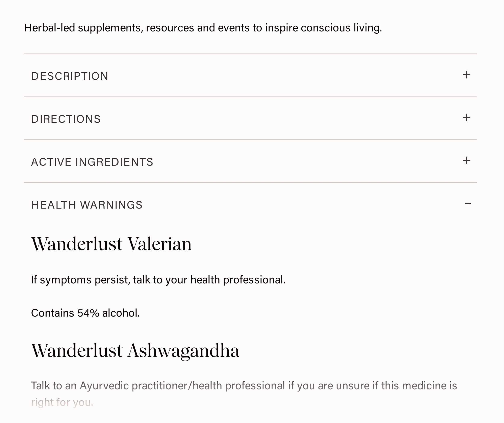The height and width of the screenshot is (423, 504).
Task: Expand the Description section plus icon
Action: click(466, 75)
